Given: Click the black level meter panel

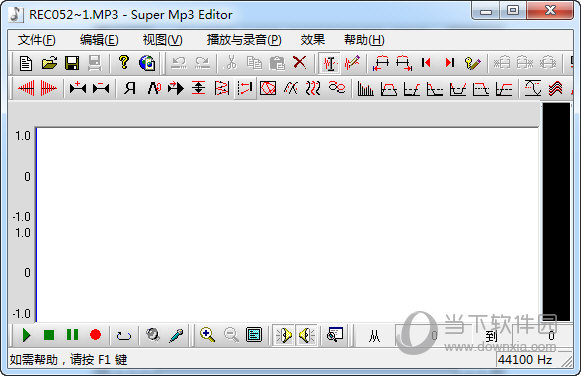Looking at the screenshot, I should click(x=556, y=212).
